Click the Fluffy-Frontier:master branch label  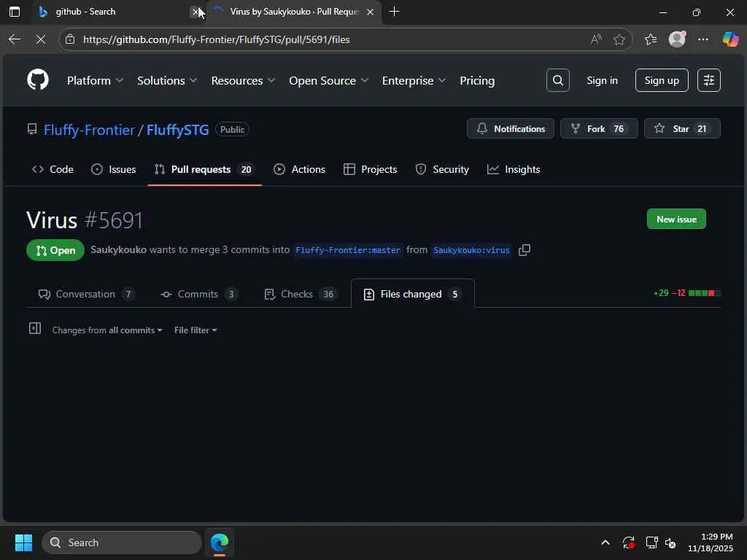pyautogui.click(x=348, y=250)
